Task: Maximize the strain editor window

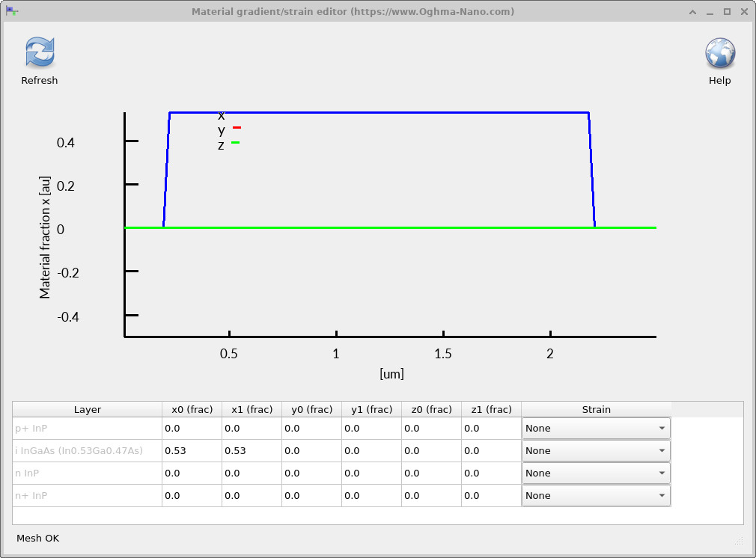Action: coord(727,11)
